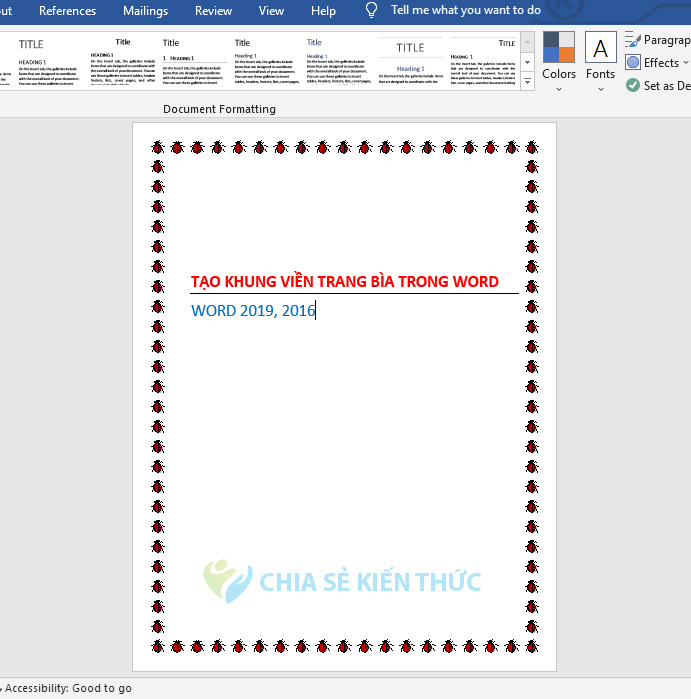Click the Tell me lightbulb icon
This screenshot has width=691, height=699.
tap(371, 10)
